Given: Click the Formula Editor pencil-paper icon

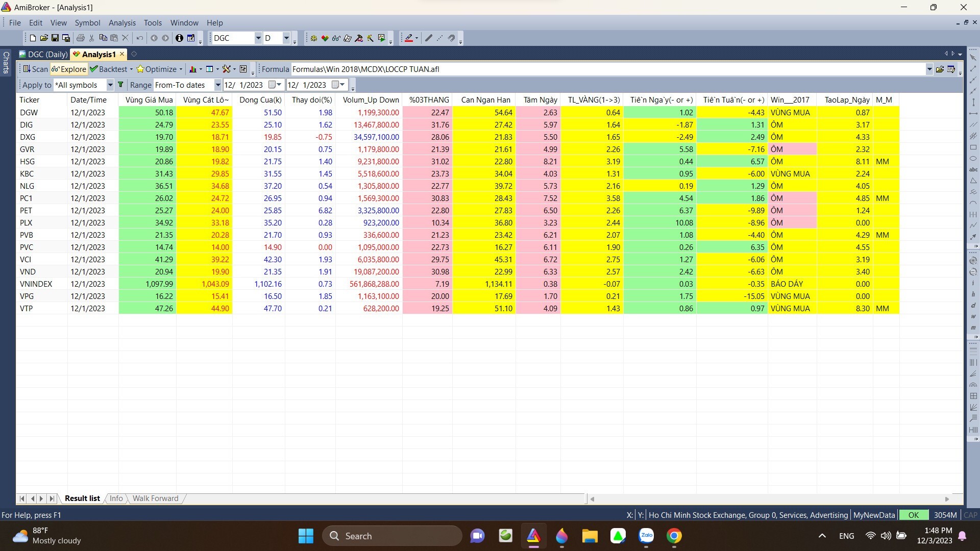Looking at the screenshot, I should [x=348, y=38].
